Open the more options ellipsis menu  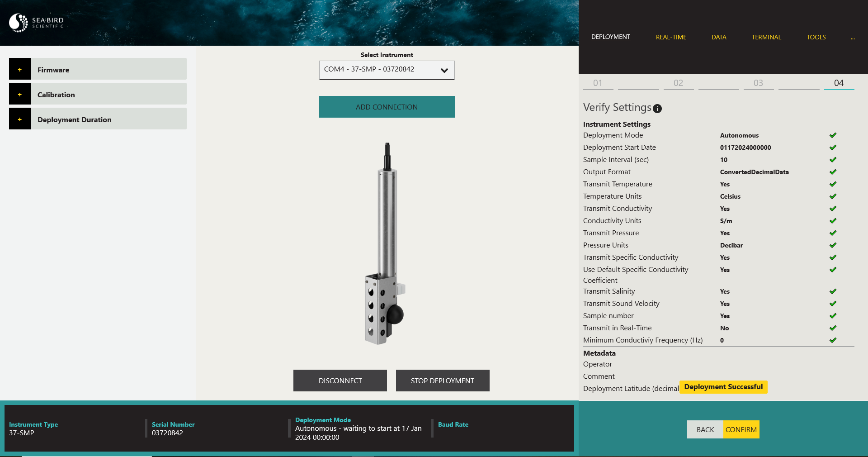click(853, 38)
